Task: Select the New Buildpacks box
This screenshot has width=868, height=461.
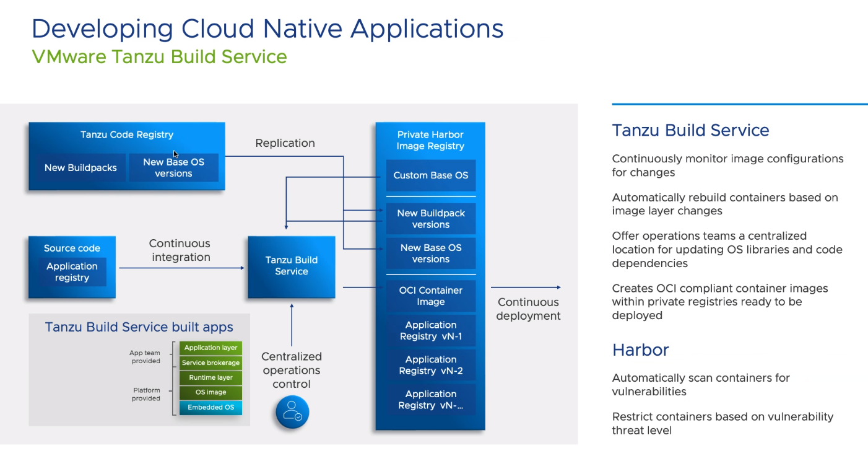Action: 80,168
